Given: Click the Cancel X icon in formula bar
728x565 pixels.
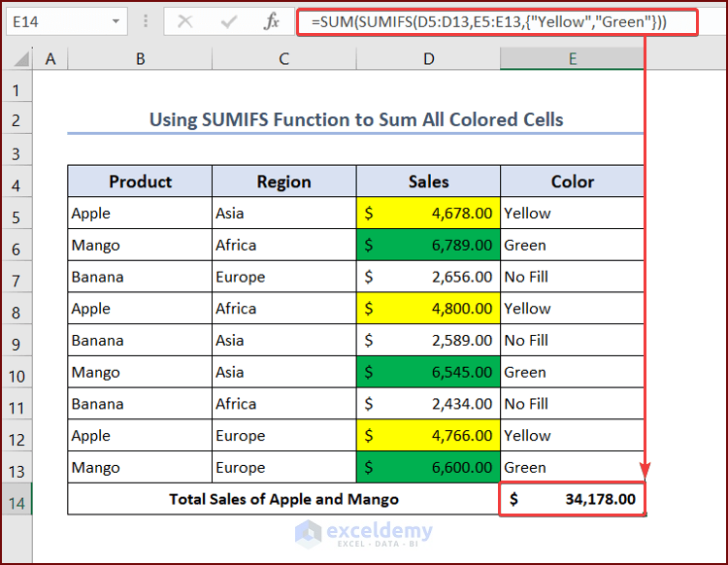Looking at the screenshot, I should tap(185, 21).
